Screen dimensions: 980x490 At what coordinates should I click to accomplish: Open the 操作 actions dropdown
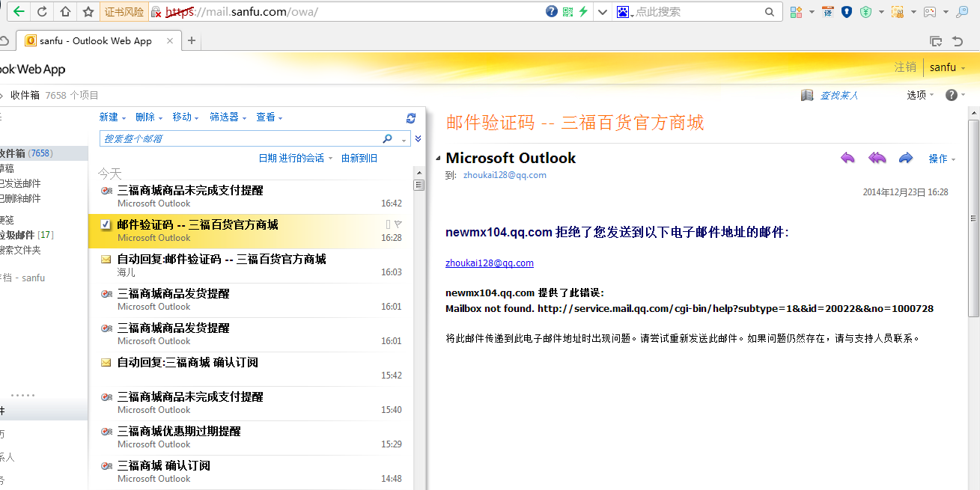(x=942, y=159)
